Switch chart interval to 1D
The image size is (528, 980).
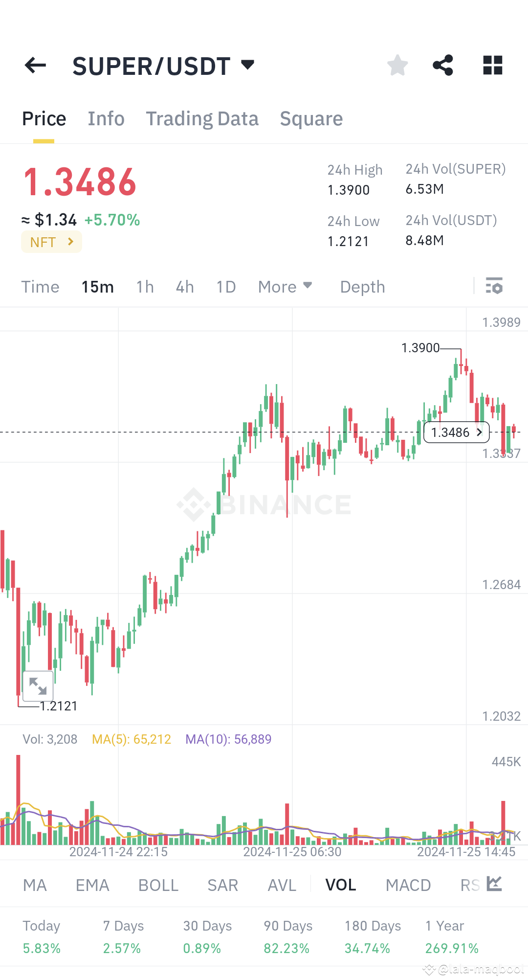click(x=225, y=287)
